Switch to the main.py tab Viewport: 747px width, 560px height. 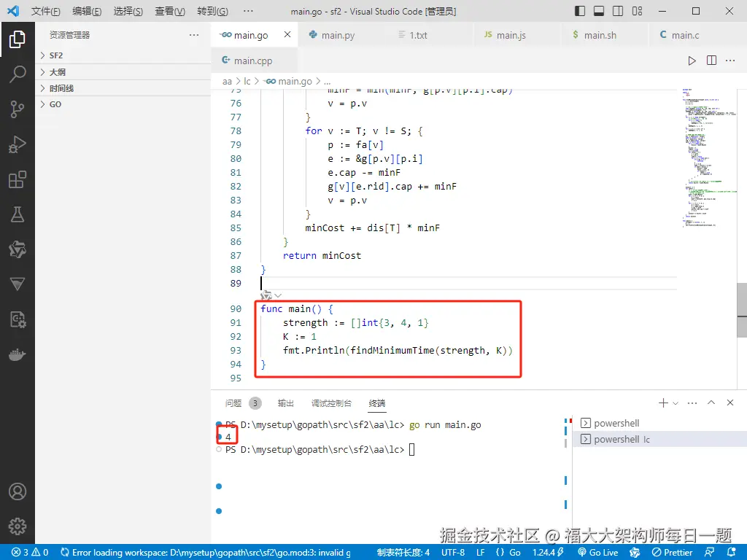pos(337,35)
